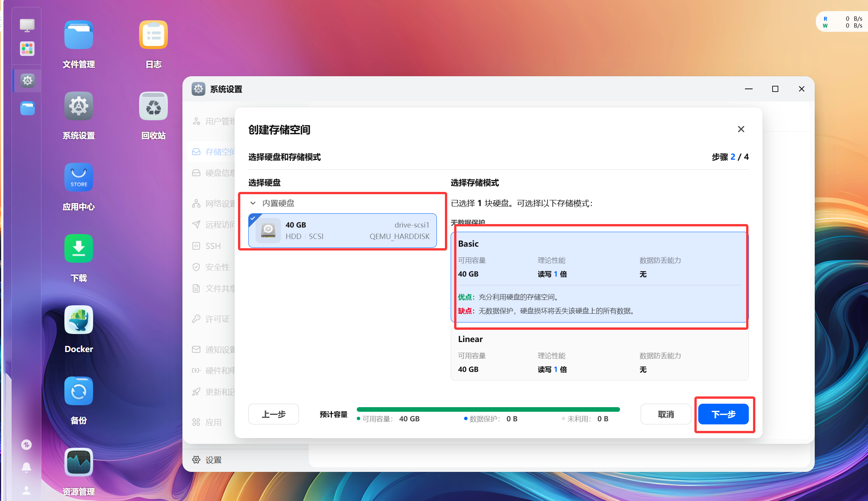This screenshot has height=501, width=868.
Task: Choose the Linear storage mode
Action: pos(599,355)
